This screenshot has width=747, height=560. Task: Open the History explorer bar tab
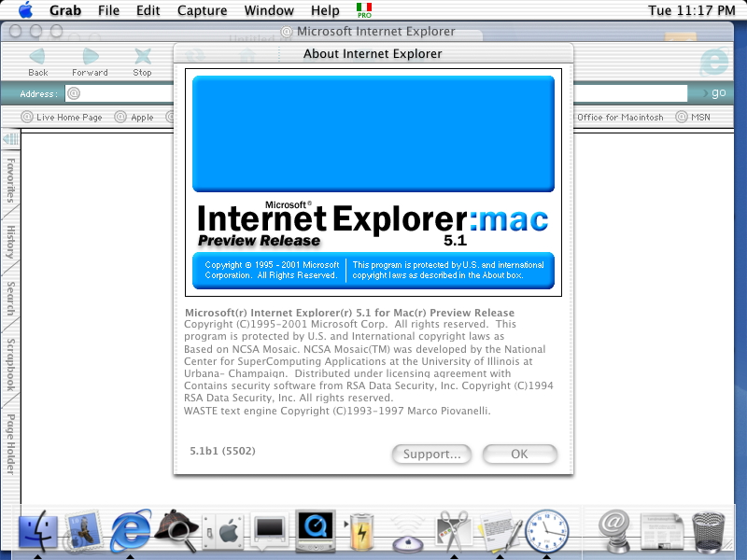(x=10, y=242)
